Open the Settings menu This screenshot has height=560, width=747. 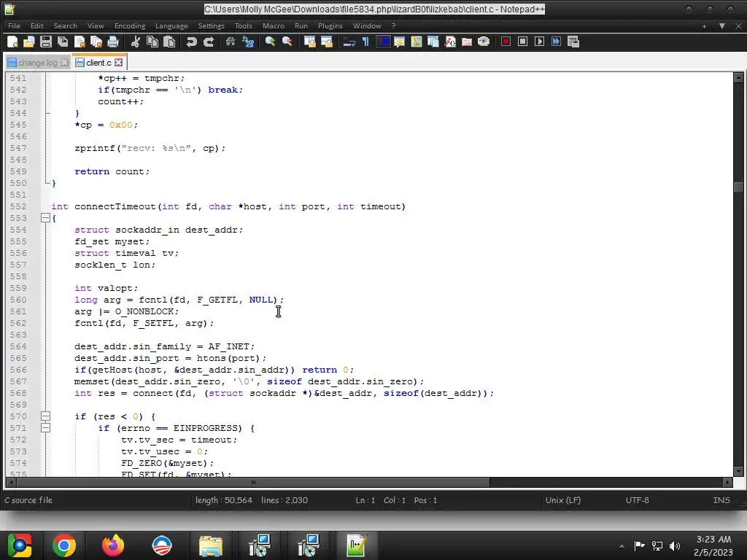click(x=211, y=26)
